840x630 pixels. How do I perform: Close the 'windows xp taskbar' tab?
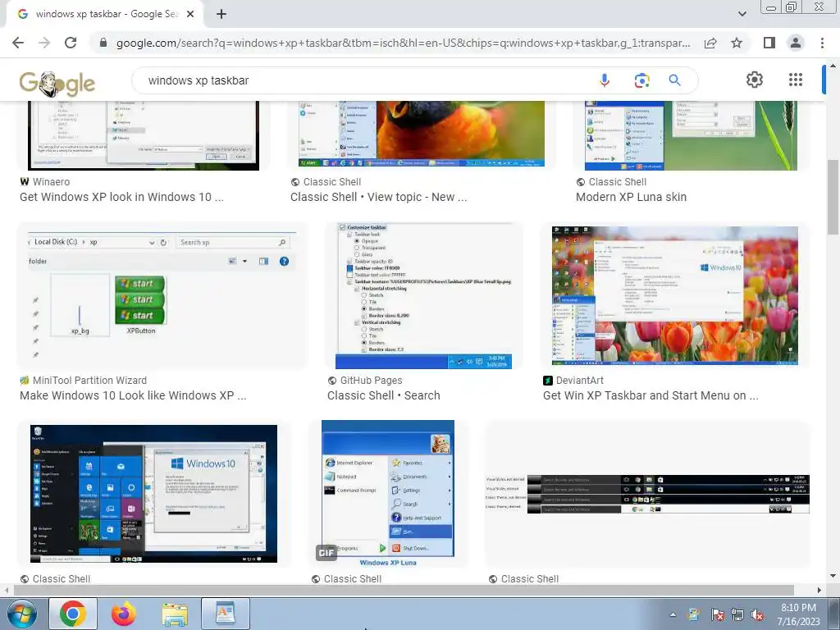point(190,15)
